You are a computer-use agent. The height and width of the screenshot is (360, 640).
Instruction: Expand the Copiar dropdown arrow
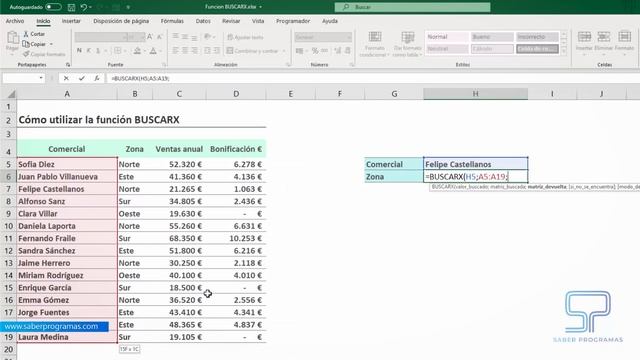[x=51, y=44]
